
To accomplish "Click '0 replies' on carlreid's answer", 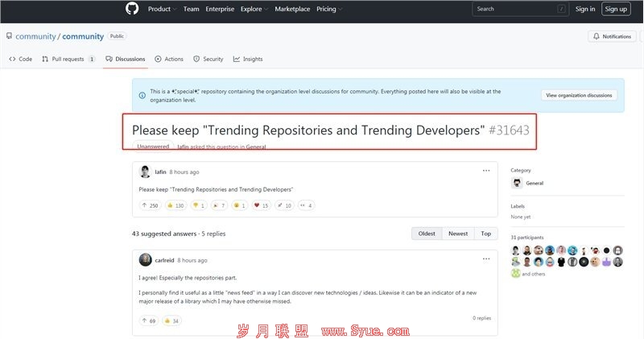I will coord(481,318).
